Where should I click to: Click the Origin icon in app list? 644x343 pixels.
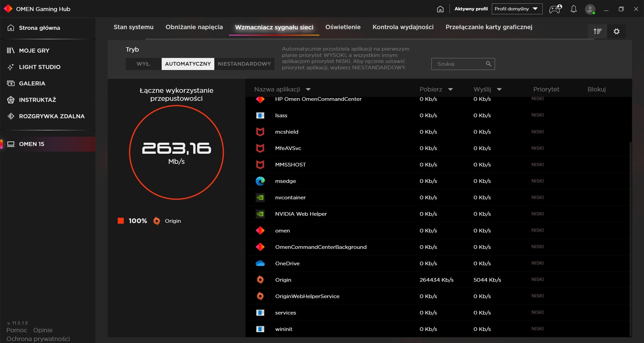[x=260, y=280]
